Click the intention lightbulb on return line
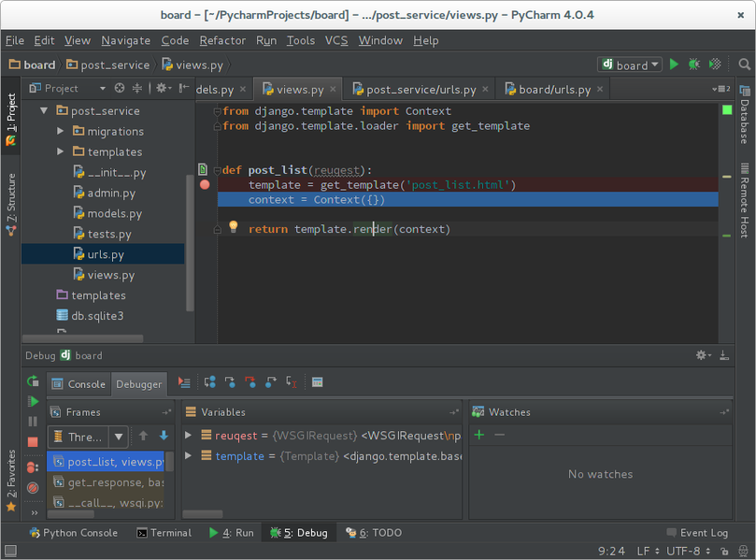The height and width of the screenshot is (560, 756). (x=234, y=226)
